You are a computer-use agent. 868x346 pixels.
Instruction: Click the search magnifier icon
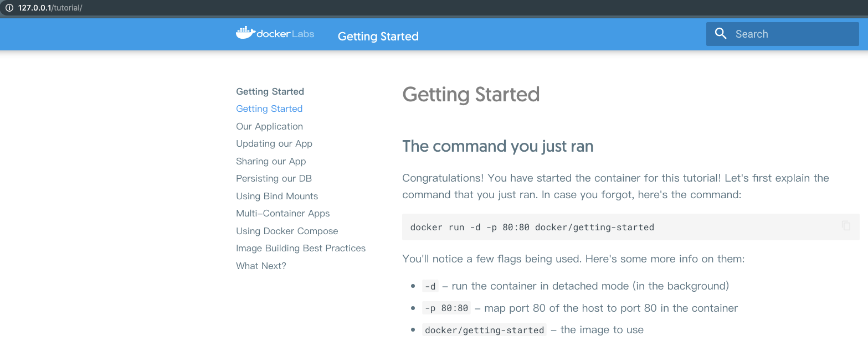721,34
